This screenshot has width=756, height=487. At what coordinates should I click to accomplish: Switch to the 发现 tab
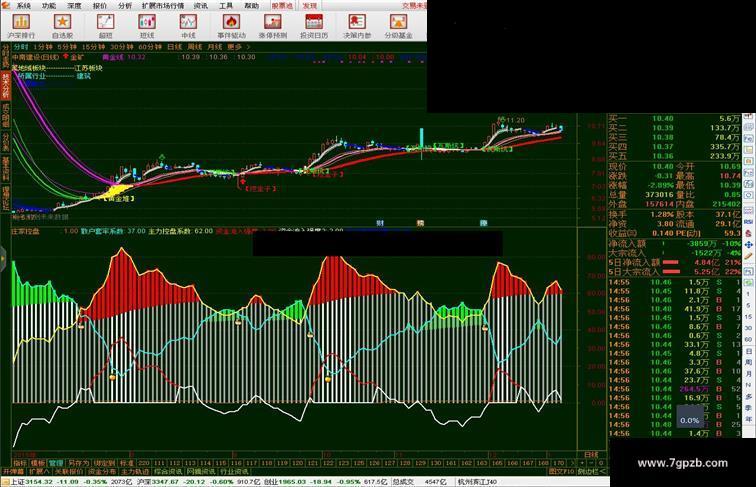pos(310,6)
